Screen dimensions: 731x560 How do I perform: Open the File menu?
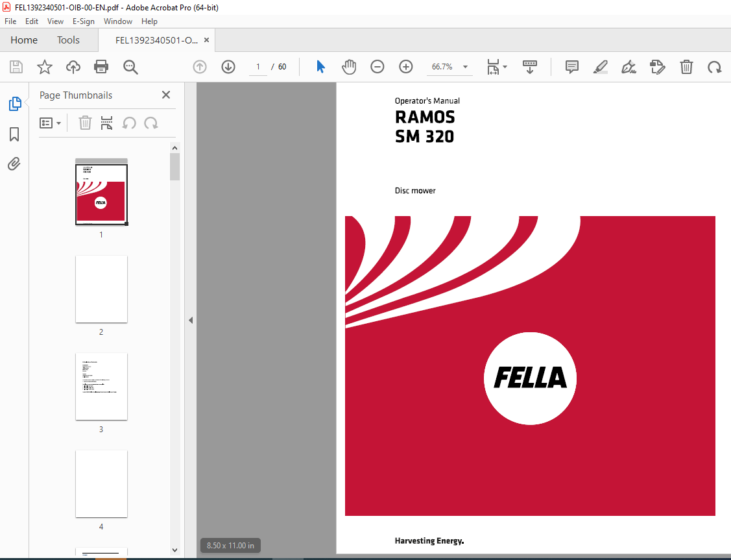(x=10, y=21)
